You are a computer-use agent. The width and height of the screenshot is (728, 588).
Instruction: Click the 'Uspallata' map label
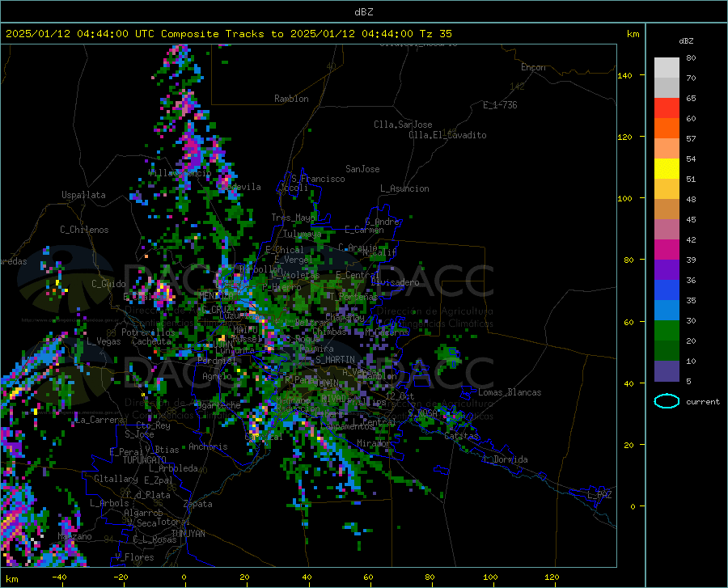[83, 195]
